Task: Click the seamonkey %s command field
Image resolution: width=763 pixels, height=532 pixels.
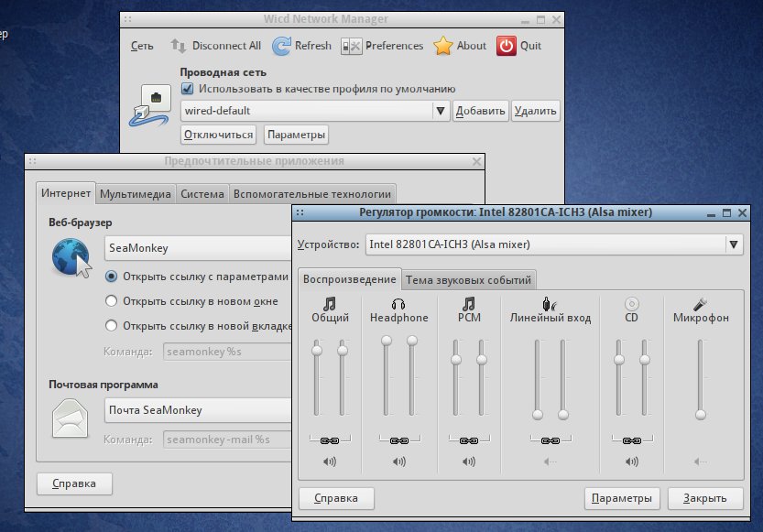Action: tap(228, 352)
